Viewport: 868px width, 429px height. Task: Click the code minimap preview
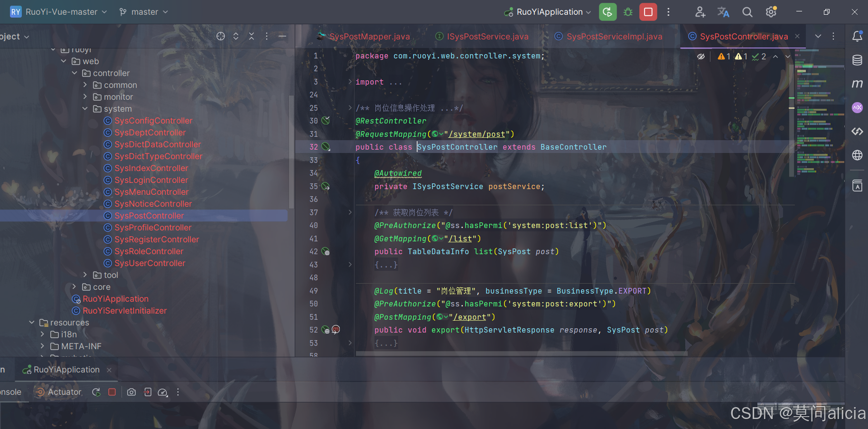coord(820,112)
